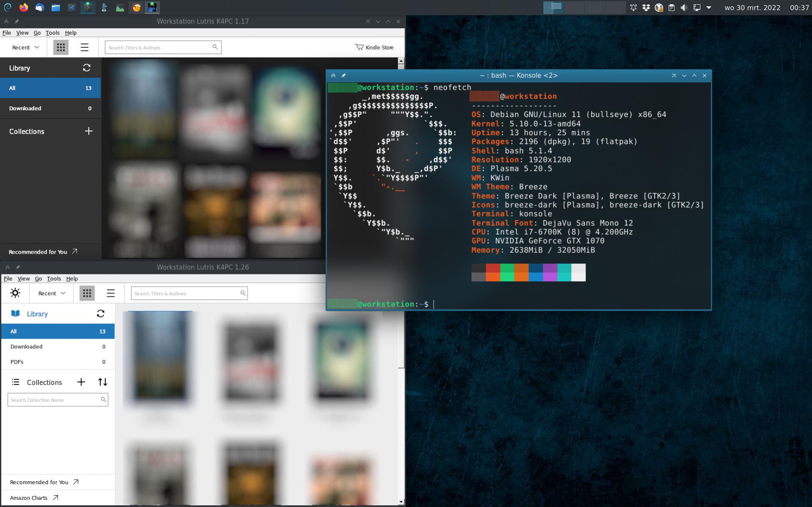Screen dimensions: 812x507
Task: Open the chess knight application icon
Action: pos(104,7)
